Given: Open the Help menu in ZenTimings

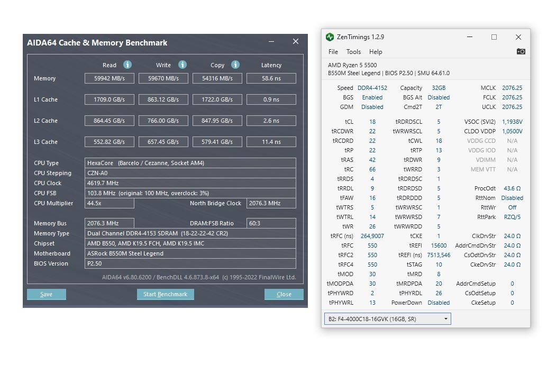Looking at the screenshot, I should point(376,52).
